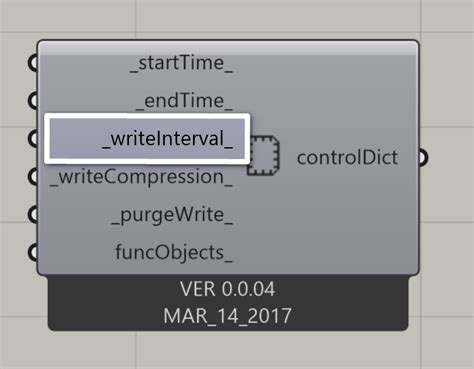
Task: Click the controlDict output connector grip
Action: 423,157
